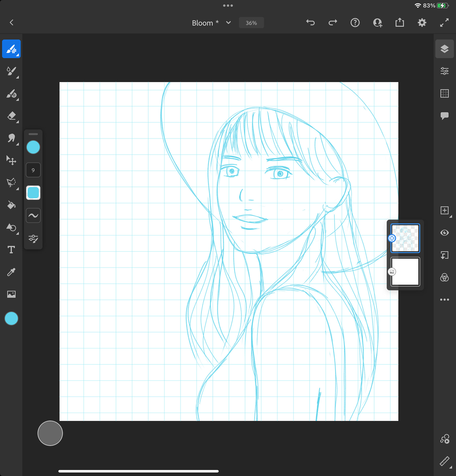Activate the Text tool
Viewport: 456px width, 476px height.
coord(11,250)
